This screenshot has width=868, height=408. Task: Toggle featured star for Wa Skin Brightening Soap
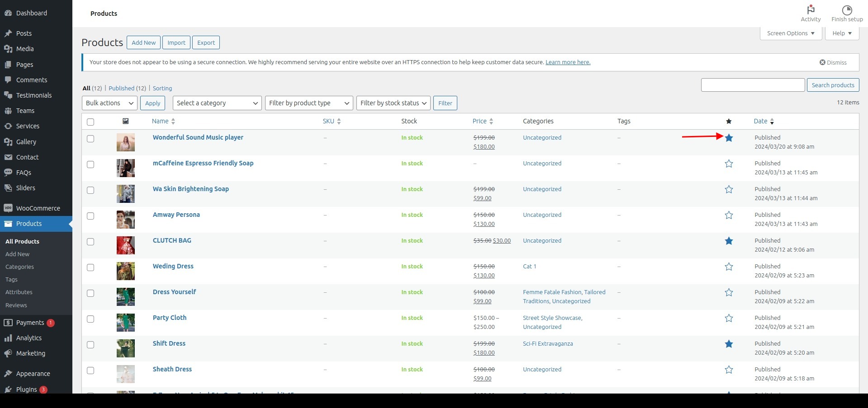(x=729, y=189)
